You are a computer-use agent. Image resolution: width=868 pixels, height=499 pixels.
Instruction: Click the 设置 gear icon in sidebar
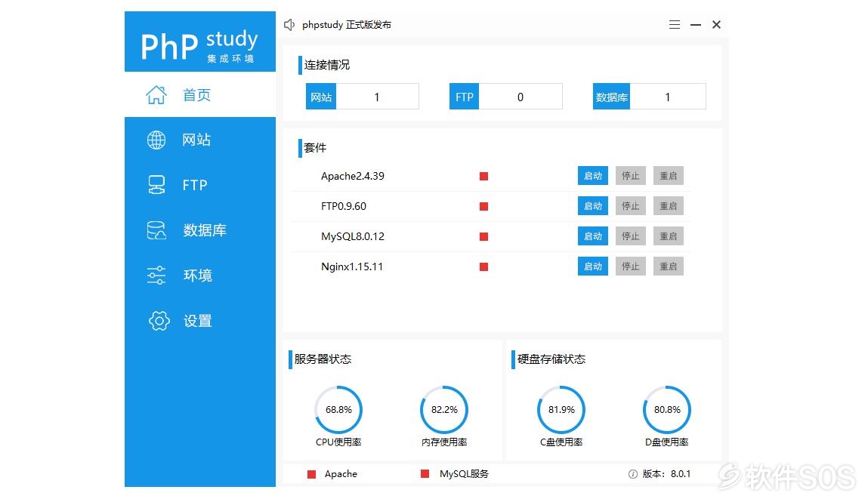click(159, 320)
